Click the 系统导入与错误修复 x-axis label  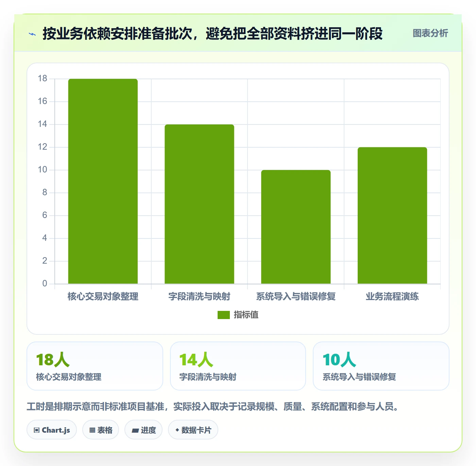(x=296, y=297)
